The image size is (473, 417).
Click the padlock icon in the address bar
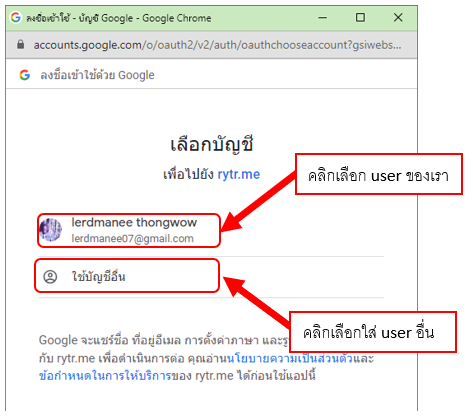[x=21, y=45]
